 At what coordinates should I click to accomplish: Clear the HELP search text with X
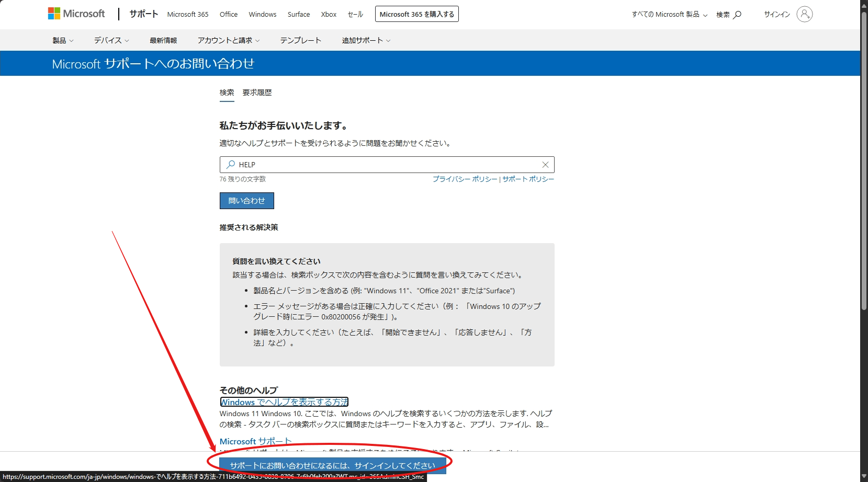(545, 165)
